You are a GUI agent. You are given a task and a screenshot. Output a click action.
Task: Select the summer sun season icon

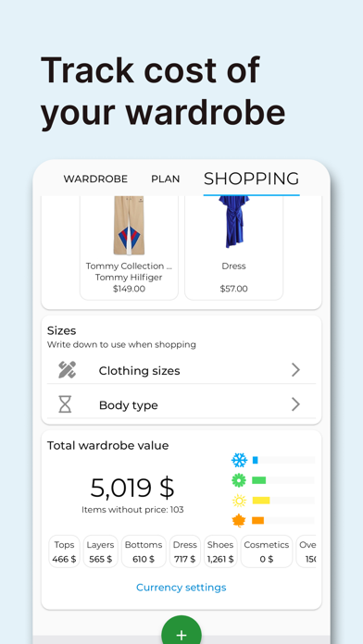pos(239,501)
